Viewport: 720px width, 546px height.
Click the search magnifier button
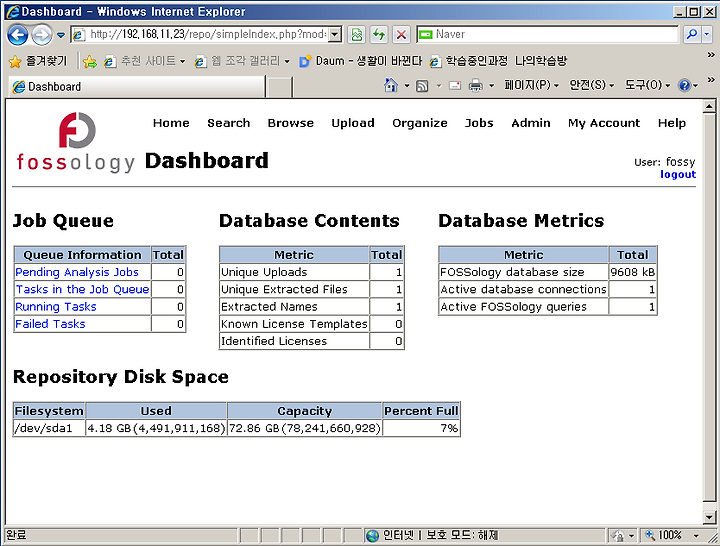(692, 34)
